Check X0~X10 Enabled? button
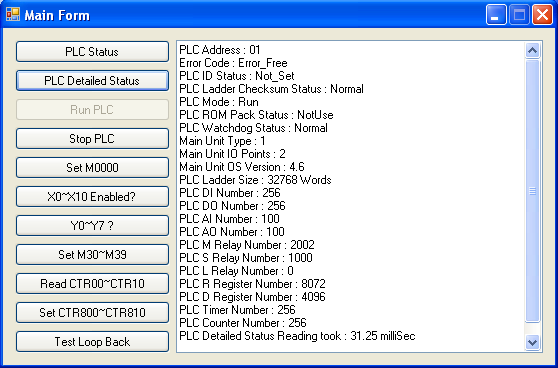 point(92,196)
